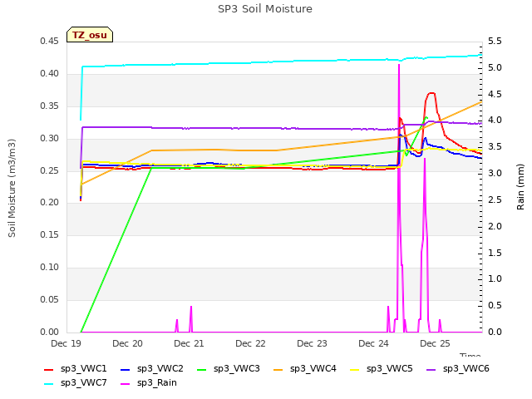Click the 0.15 soil moisture tick label
The height and width of the screenshot is (399, 532).
tap(49, 234)
